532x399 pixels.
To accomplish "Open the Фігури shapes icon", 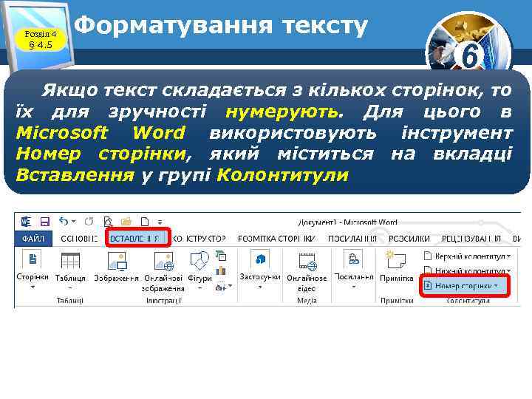I will click(199, 261).
